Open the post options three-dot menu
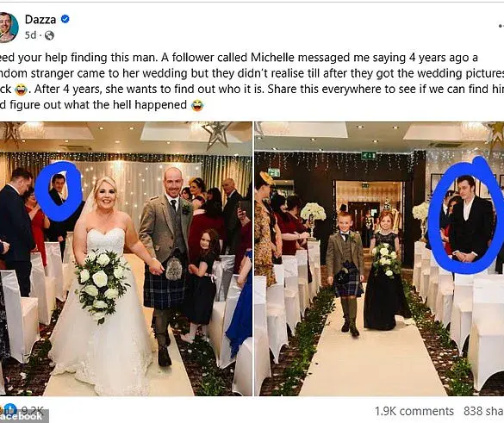Image resolution: width=504 pixels, height=423 pixels. 501,26
